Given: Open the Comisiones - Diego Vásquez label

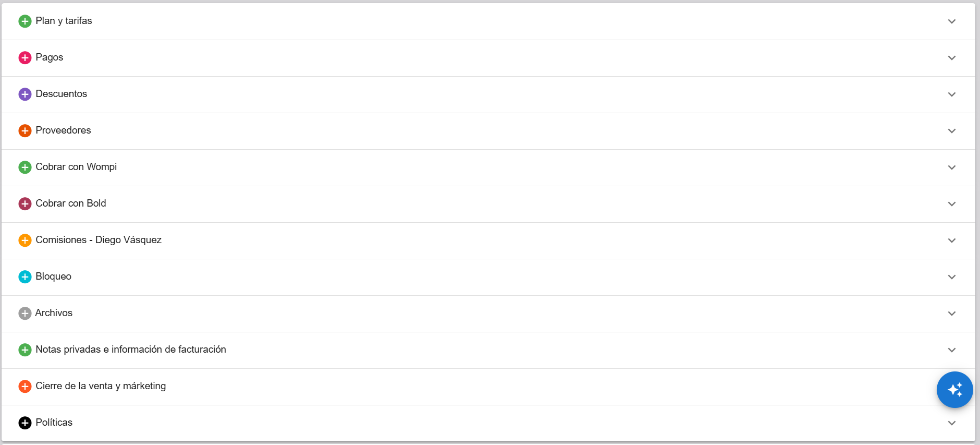Looking at the screenshot, I should 99,240.
